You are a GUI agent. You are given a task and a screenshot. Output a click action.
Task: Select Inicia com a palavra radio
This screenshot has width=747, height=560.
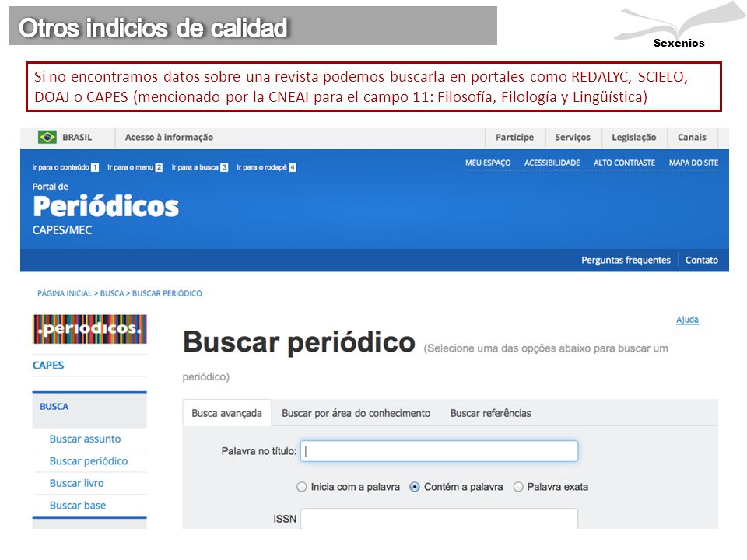[x=301, y=487]
